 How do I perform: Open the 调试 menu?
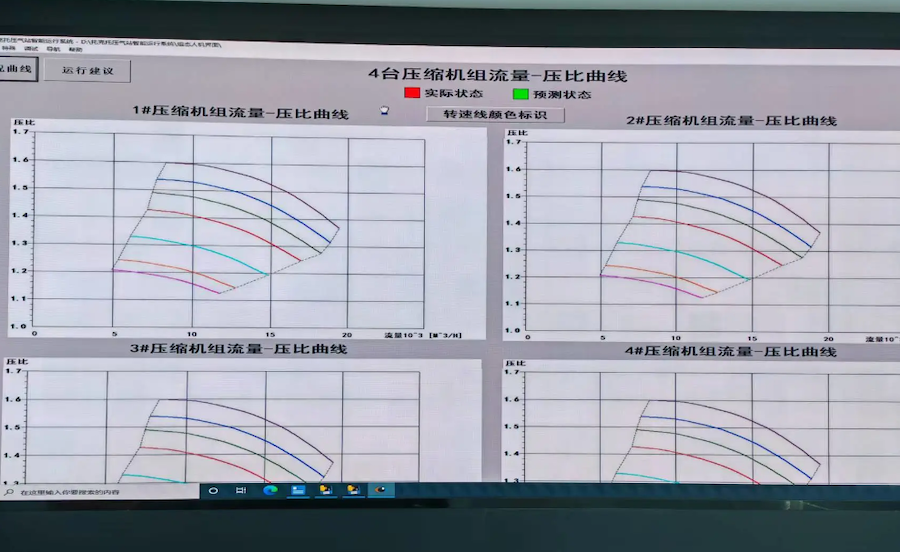coord(31,48)
